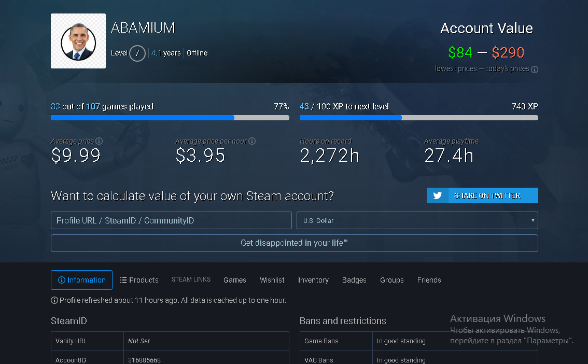Click the AccountID 316885668 value
This screenshot has height=364, width=588.
144,360
